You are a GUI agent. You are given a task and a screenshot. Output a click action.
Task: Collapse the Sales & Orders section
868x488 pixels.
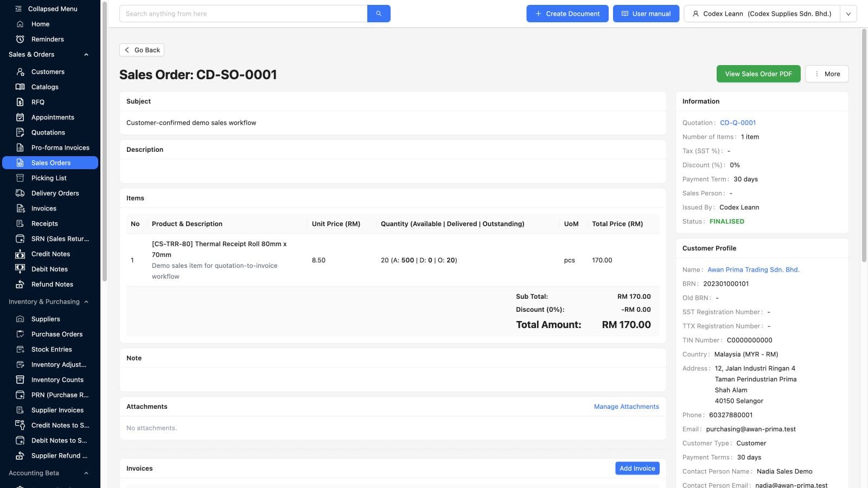click(86, 54)
